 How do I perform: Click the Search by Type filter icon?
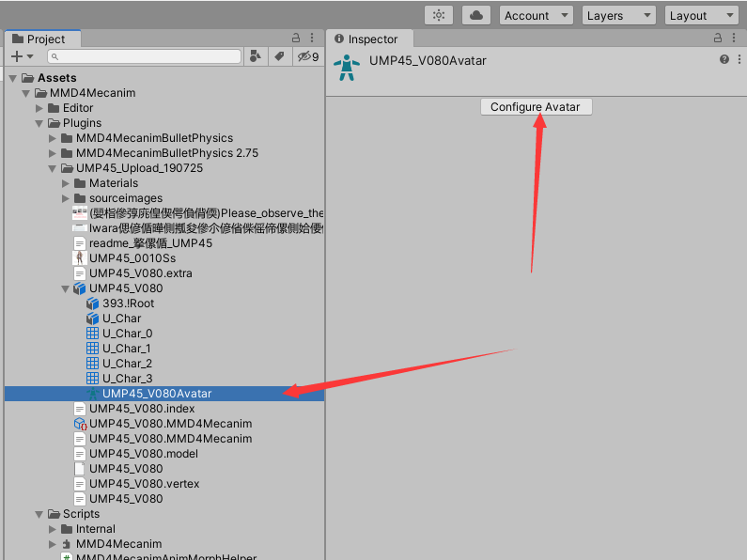[x=255, y=57]
